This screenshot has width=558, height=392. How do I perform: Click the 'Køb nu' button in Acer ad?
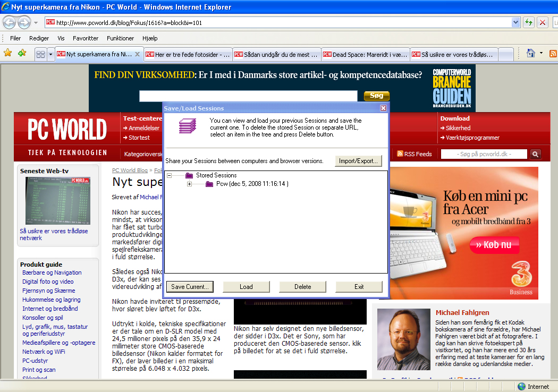tap(494, 245)
